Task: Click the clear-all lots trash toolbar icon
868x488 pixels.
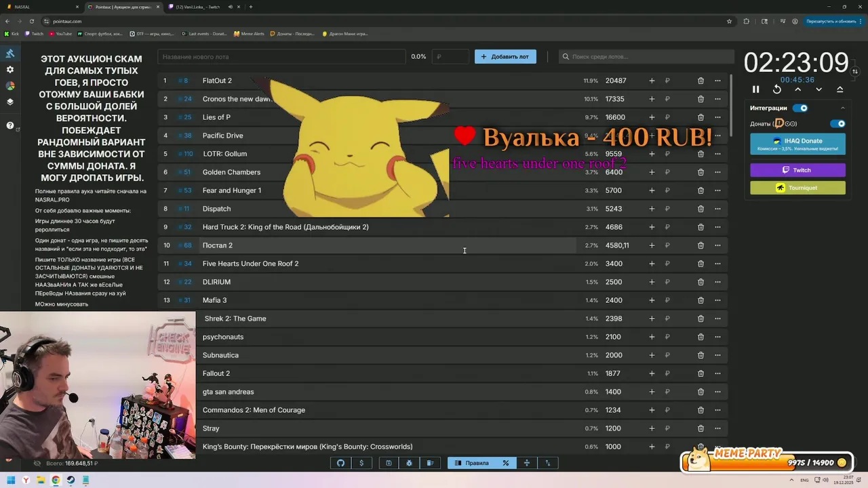Action: coord(431,463)
